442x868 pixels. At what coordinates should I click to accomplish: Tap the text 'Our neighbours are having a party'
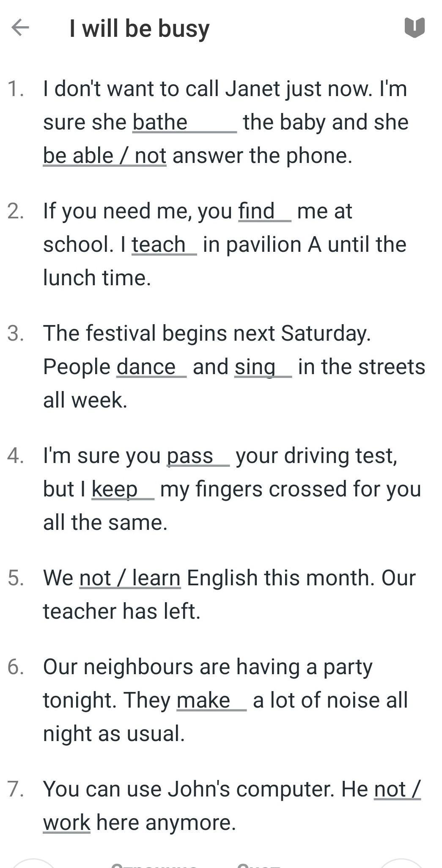click(207, 667)
